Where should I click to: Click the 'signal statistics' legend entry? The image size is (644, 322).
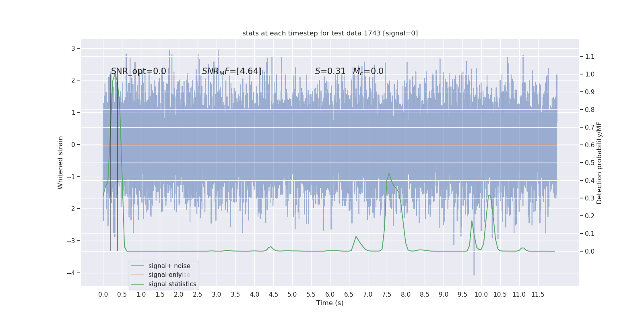172,284
